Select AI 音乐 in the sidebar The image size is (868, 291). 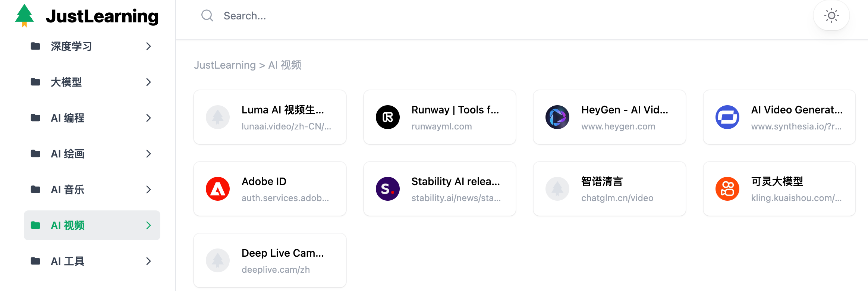pos(68,190)
